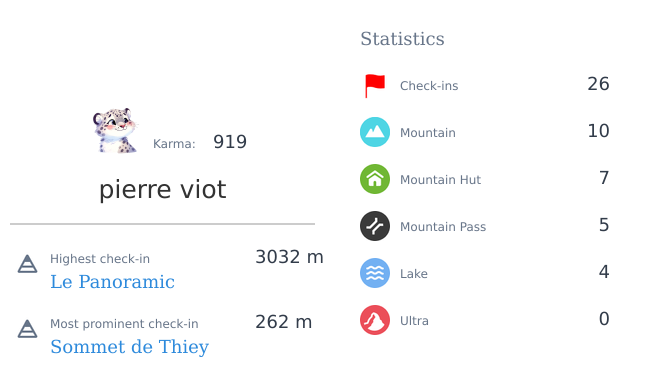Click the Karma value 919
This screenshot has width=650, height=385.
coord(230,142)
